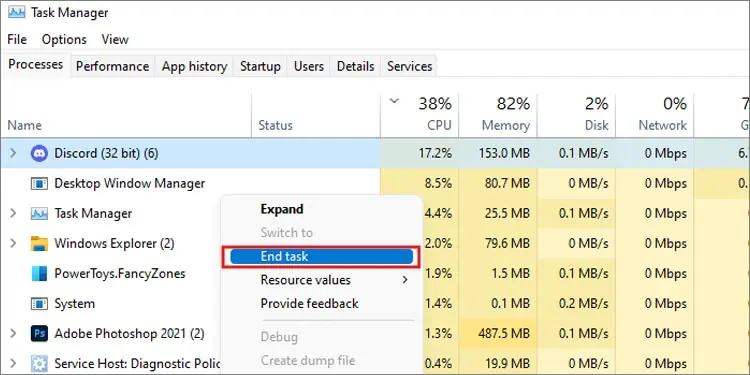
Task: Click the System process icon
Action: point(39,304)
